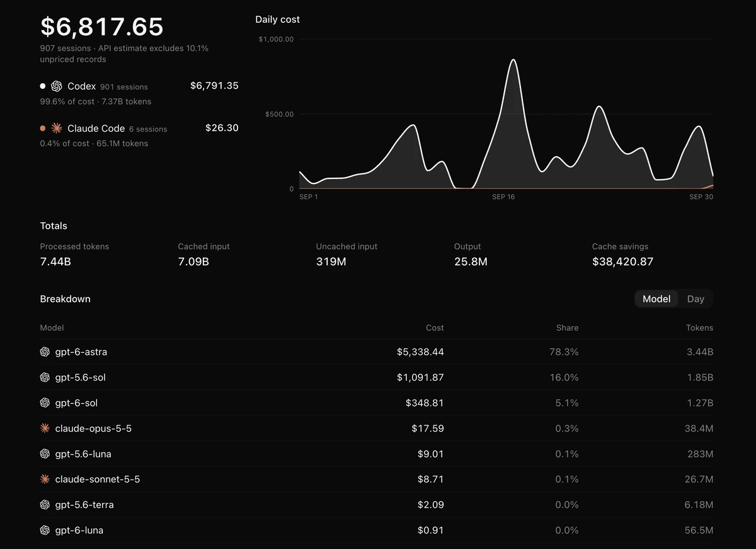This screenshot has width=756, height=549.
Task: Click the Cached input value 7.09B
Action: [x=193, y=262]
